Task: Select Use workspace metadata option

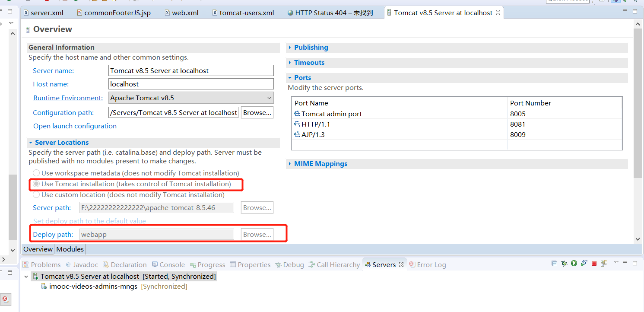Action: pyautogui.click(x=36, y=173)
